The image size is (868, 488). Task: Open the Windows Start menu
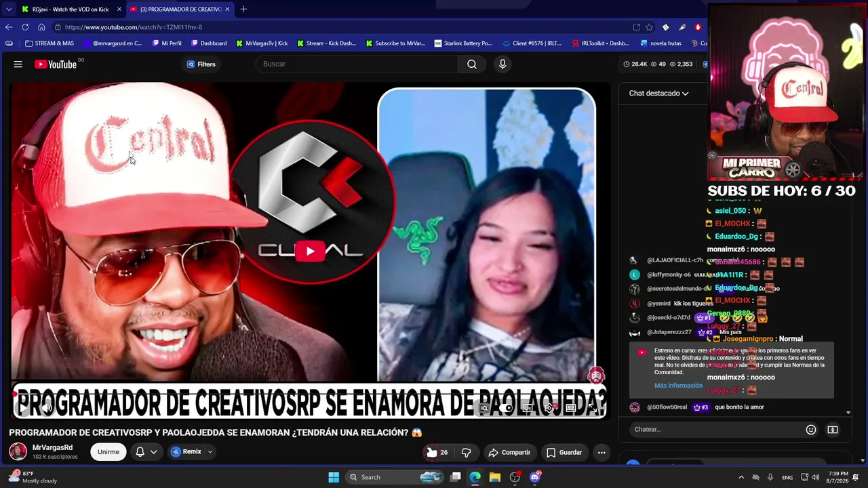[334, 477]
